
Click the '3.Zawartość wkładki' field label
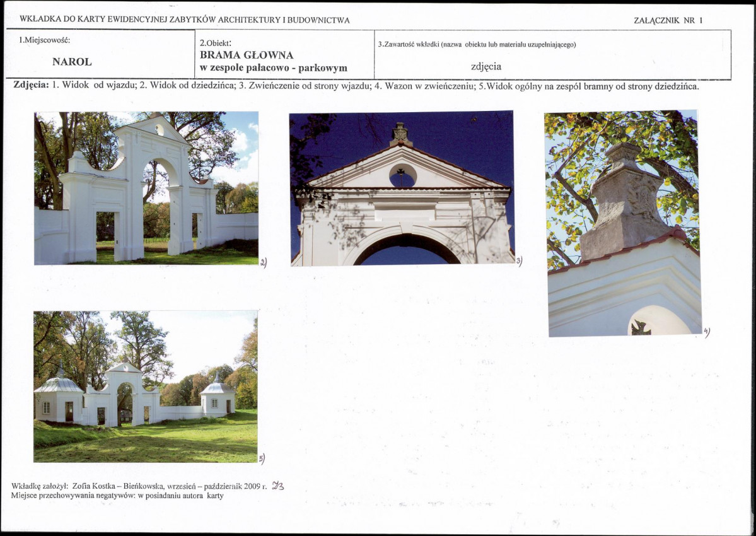click(x=477, y=44)
